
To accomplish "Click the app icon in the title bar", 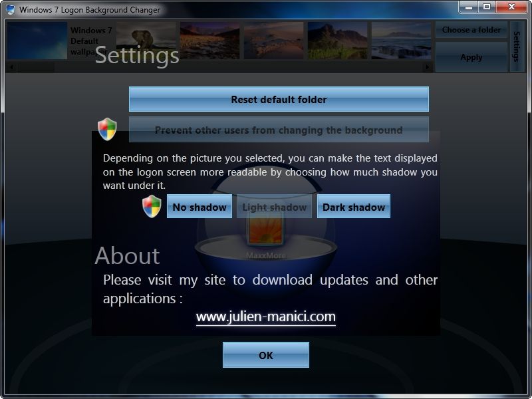I will click(11, 9).
